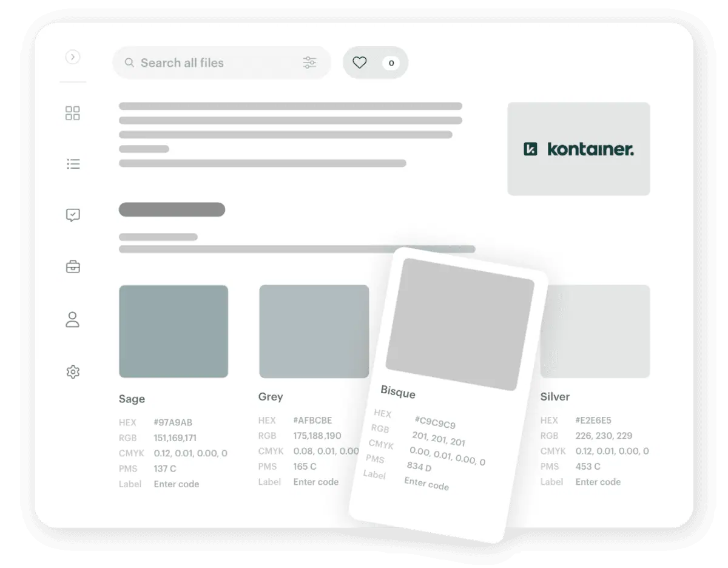Expand the collapsed sidebar with the chevron
Screen dimensions: 728x568
tap(73, 56)
